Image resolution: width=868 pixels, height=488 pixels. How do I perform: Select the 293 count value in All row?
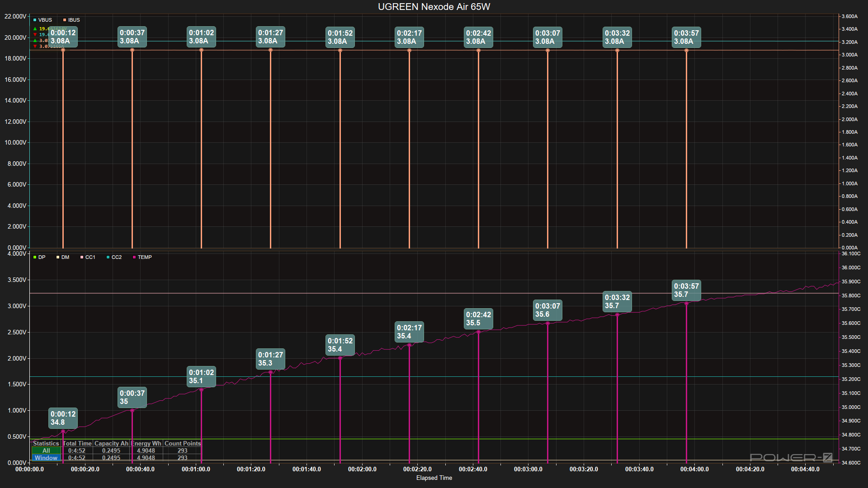(x=183, y=450)
